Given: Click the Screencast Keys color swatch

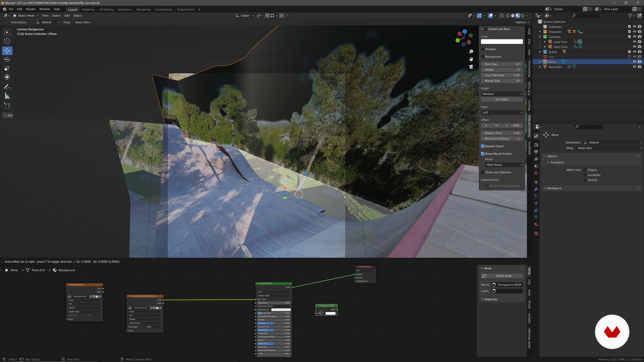Looking at the screenshot, I should pyautogui.click(x=502, y=41).
